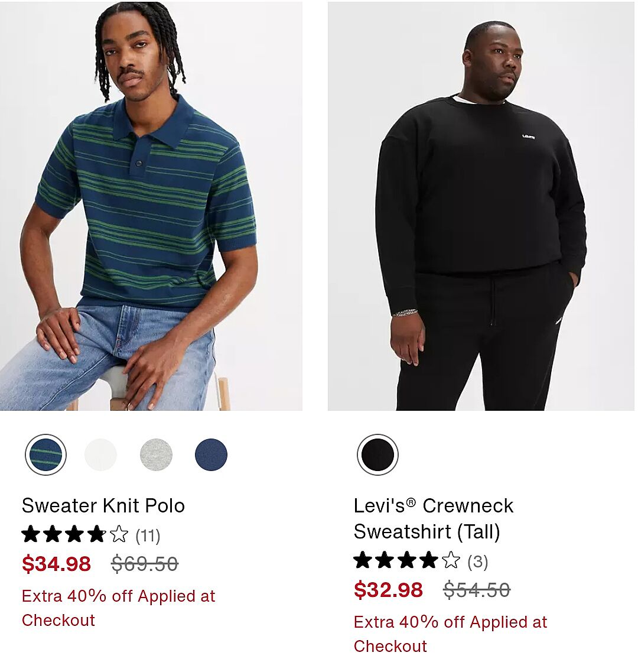The height and width of the screenshot is (672, 638).
Task: Pick the heather gray color swatch
Action: [x=156, y=455]
